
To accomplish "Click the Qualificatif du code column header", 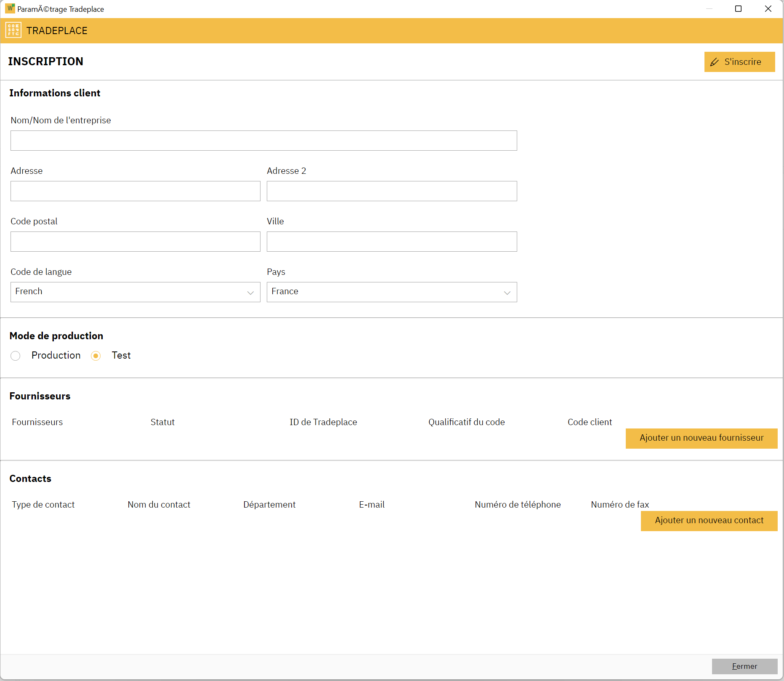I will point(466,422).
